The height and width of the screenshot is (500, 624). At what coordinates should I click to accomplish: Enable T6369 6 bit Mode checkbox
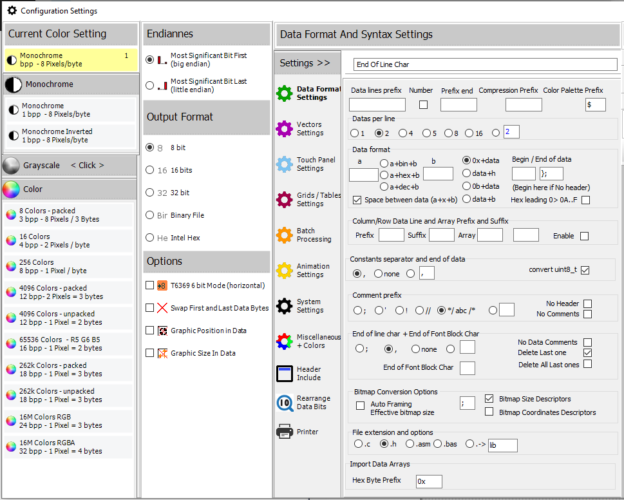coord(150,285)
